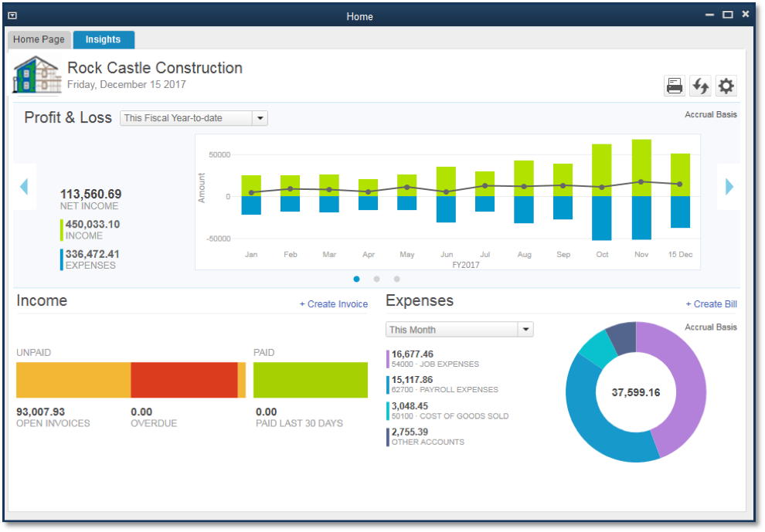The image size is (765, 532).
Task: Expand the This Month expenses dropdown
Action: coord(459,330)
